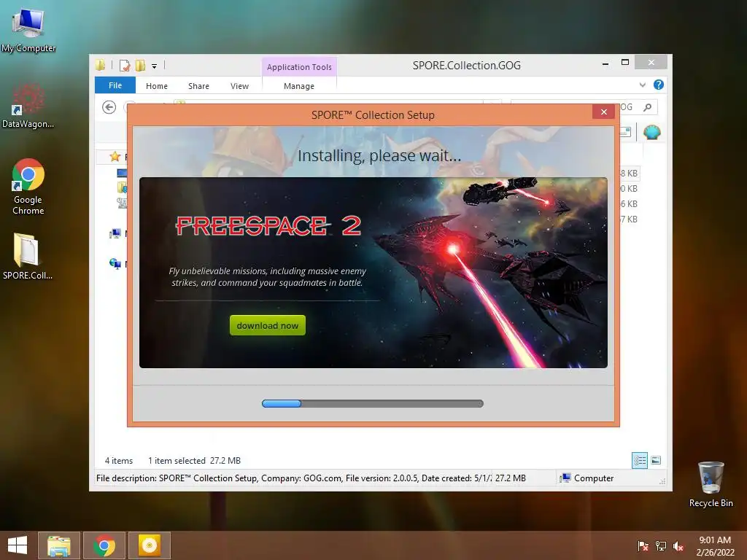
Task: Switch Explorer to large icons view
Action: pyautogui.click(x=656, y=460)
